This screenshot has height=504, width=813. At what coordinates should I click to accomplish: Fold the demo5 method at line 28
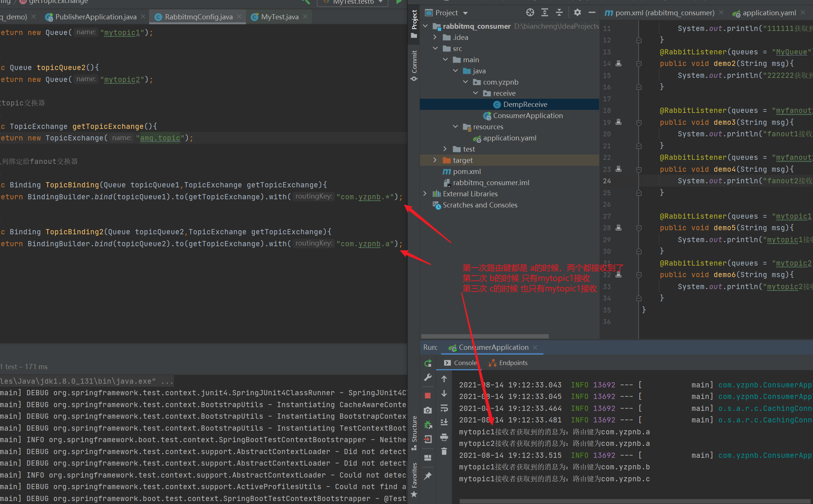pyautogui.click(x=639, y=228)
